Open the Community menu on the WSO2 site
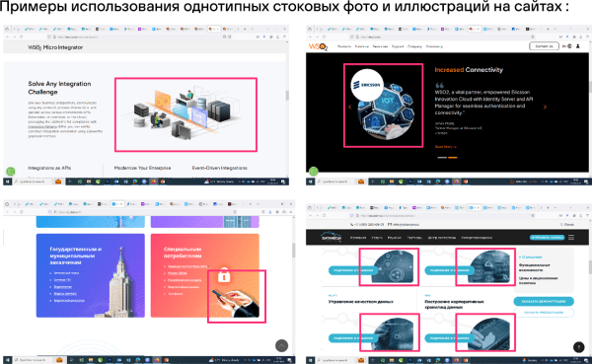592x364 pixels. pos(434,46)
